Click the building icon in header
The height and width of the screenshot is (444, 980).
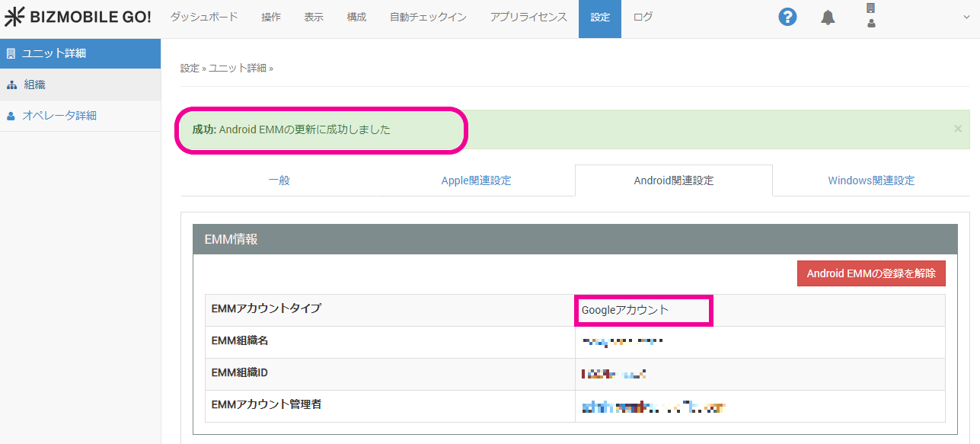(870, 8)
